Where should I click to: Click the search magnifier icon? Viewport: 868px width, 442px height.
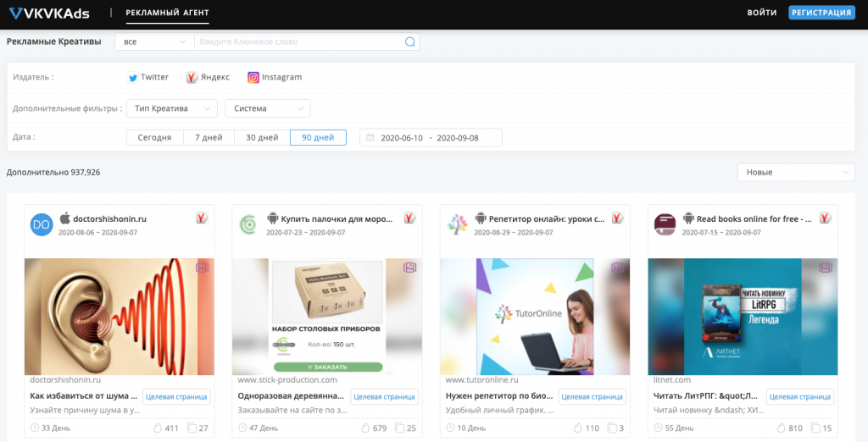[409, 41]
